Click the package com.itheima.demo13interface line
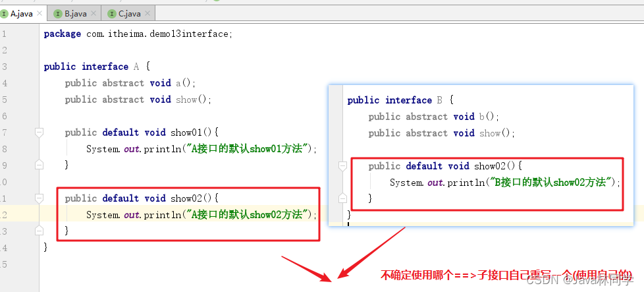 pyautogui.click(x=138, y=34)
